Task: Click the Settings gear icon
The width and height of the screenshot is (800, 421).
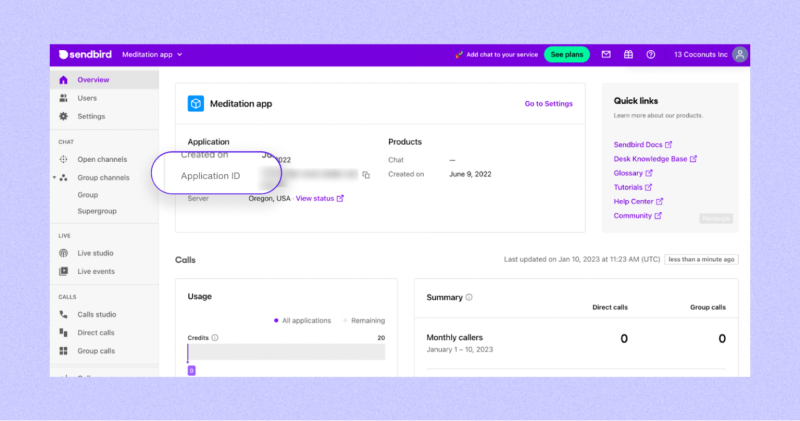Action: click(x=63, y=116)
